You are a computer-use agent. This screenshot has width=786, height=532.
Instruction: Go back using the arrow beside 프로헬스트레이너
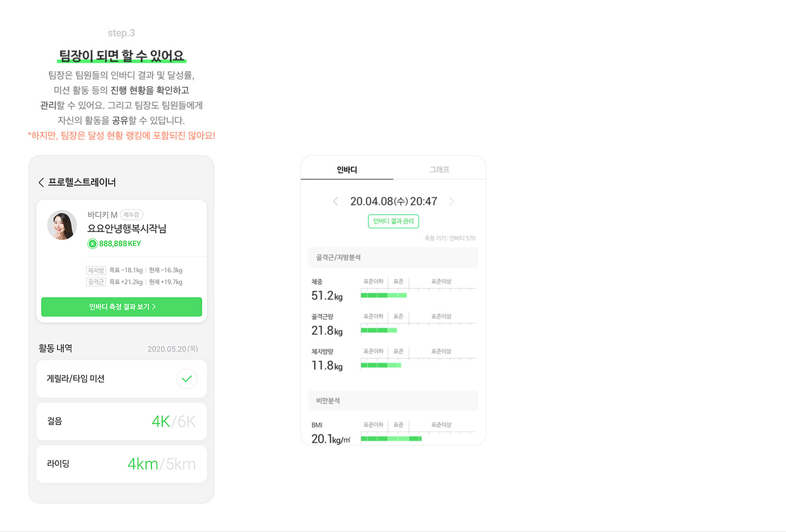[41, 183]
